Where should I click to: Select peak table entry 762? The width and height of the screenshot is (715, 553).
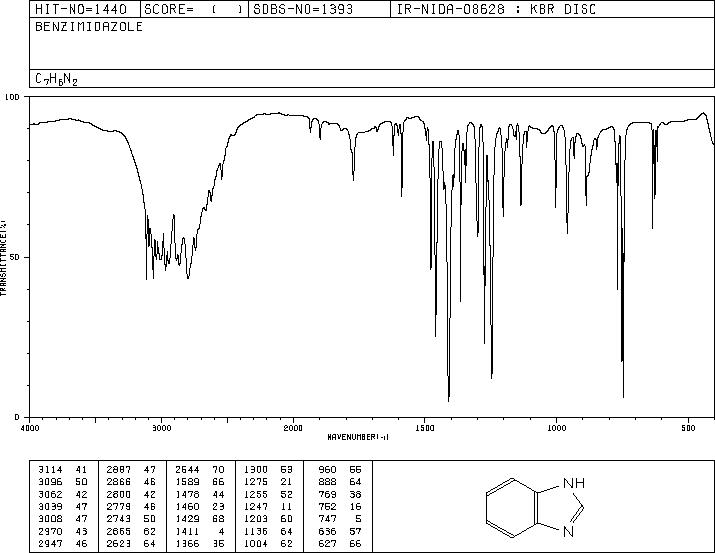[x=340, y=506]
